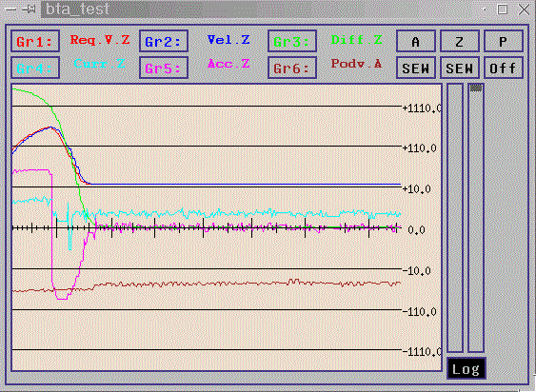
Task: Click the Gr1: red graph button
Action: 35,41
